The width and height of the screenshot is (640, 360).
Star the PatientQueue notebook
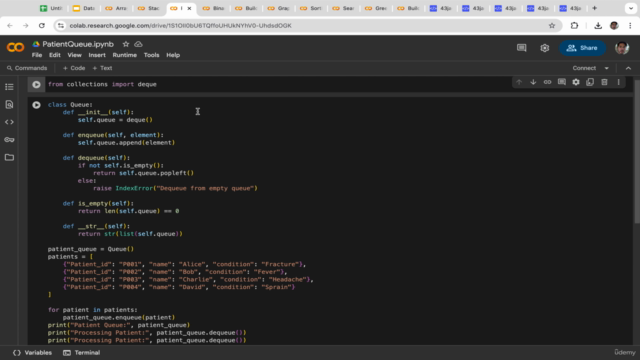click(x=126, y=44)
